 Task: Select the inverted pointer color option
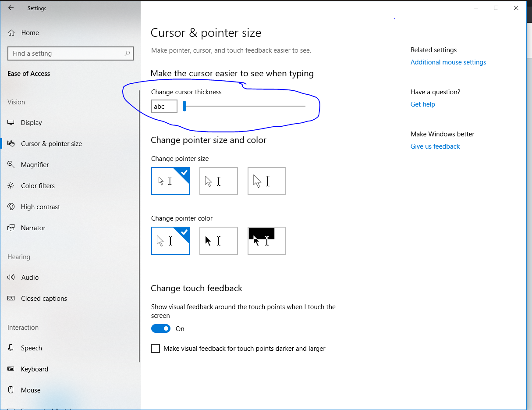tap(267, 241)
